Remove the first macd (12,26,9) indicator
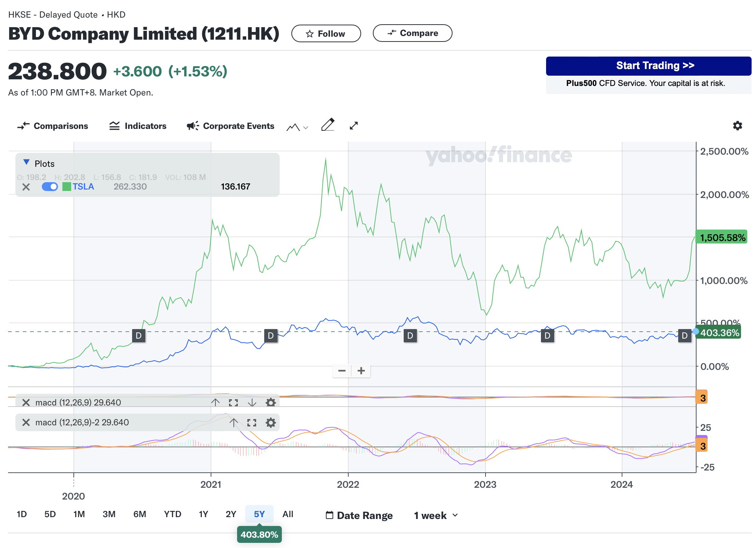756x548 pixels. (x=26, y=403)
